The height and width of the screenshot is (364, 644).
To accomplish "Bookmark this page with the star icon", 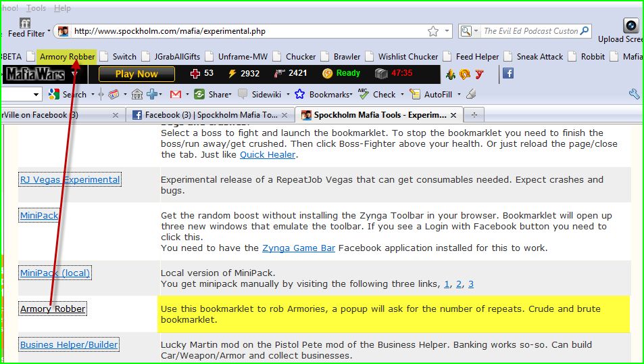I will (433, 31).
